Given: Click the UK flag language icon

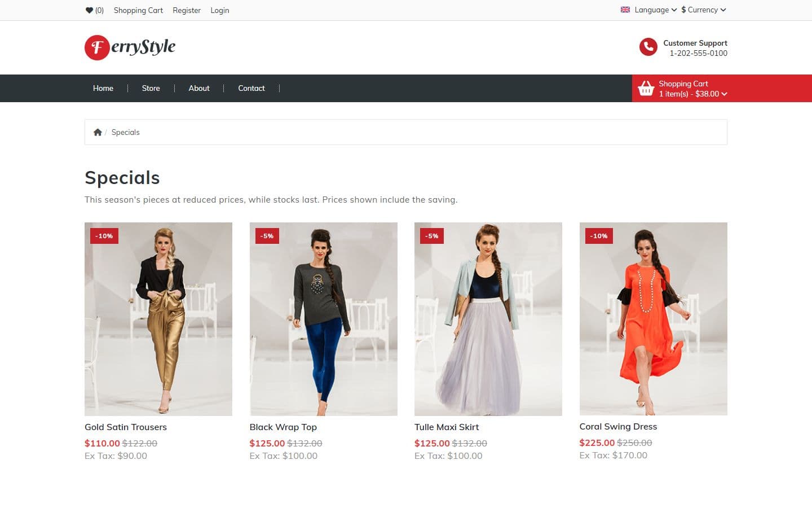Looking at the screenshot, I should (x=625, y=10).
